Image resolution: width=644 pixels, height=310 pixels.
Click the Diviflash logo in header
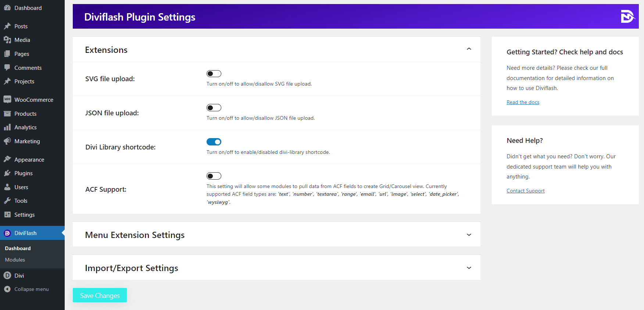[627, 17]
